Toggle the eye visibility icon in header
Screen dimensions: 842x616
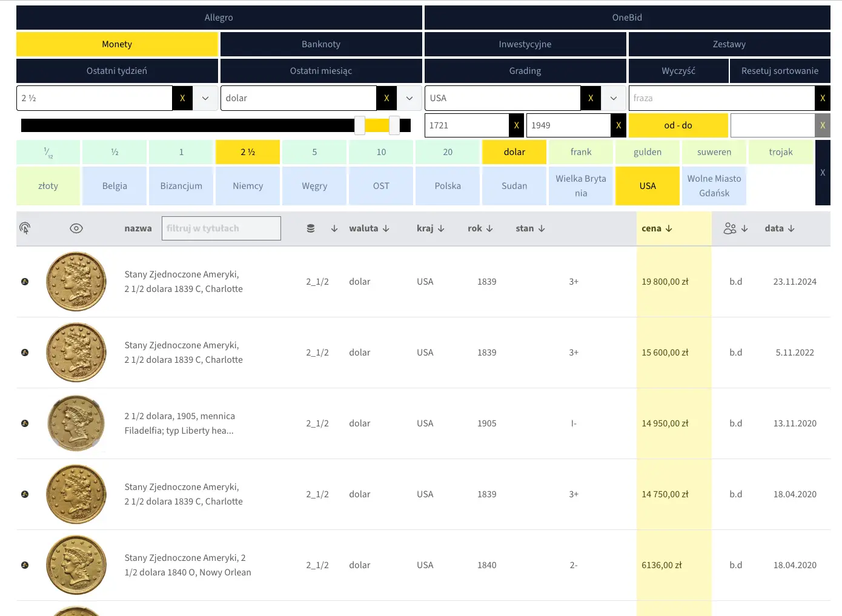(x=76, y=228)
